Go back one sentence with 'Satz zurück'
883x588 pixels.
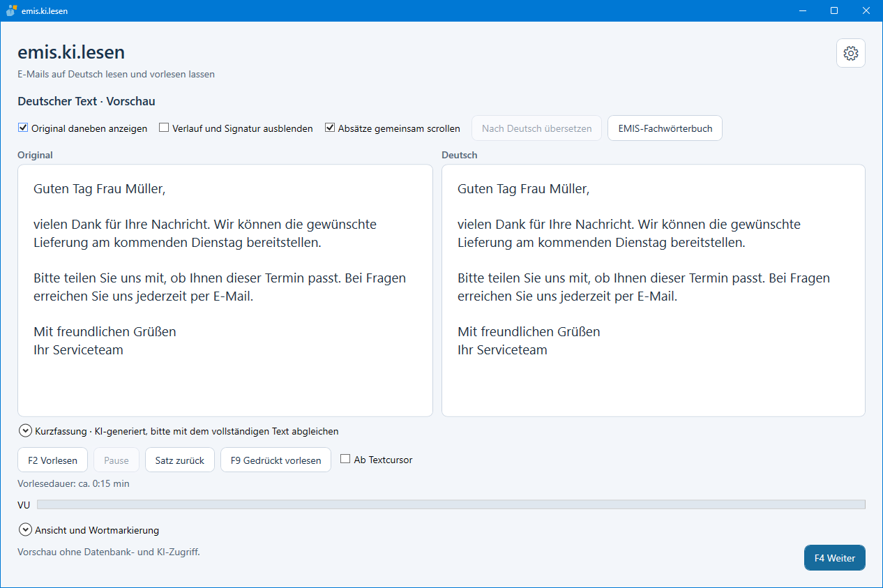pyautogui.click(x=180, y=460)
